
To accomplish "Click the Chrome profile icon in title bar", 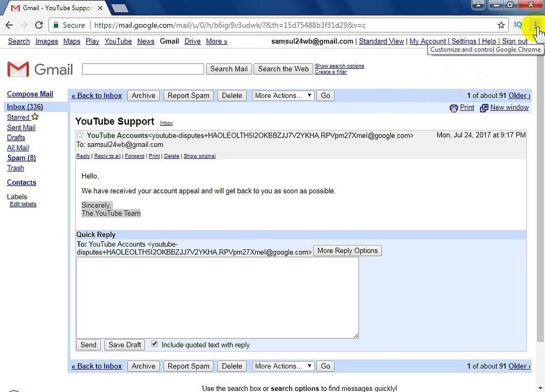I will [x=478, y=4].
